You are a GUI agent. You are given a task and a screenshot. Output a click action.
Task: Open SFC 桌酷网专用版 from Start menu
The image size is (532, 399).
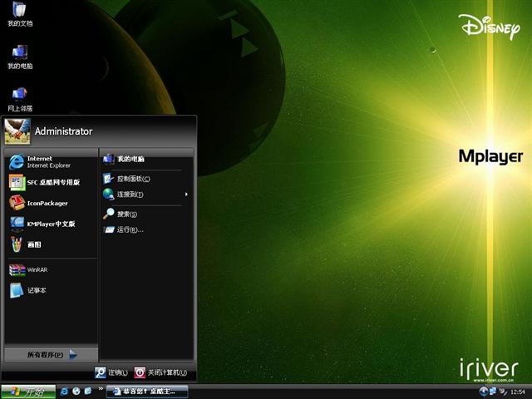(x=51, y=182)
